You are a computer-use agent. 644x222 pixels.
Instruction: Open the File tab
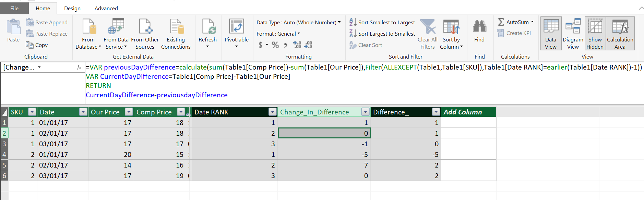[14, 8]
